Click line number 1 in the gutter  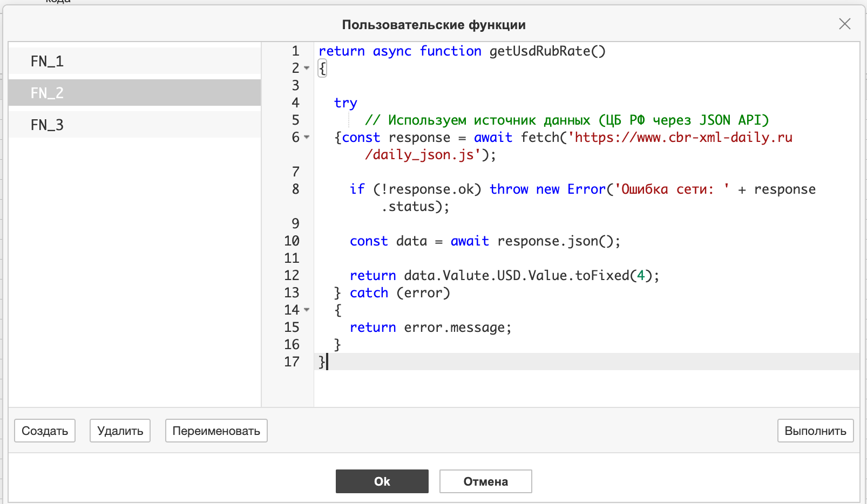coord(295,51)
